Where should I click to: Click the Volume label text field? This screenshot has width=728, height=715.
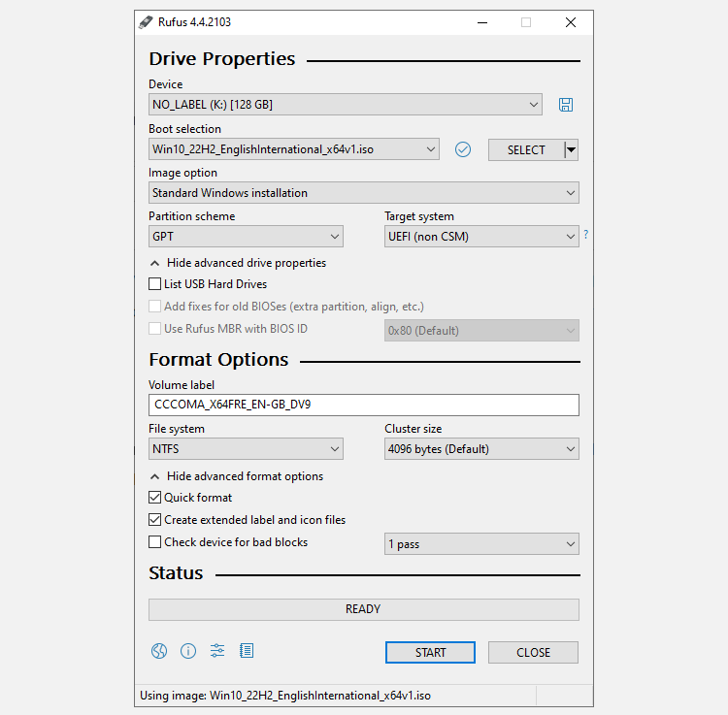point(363,406)
